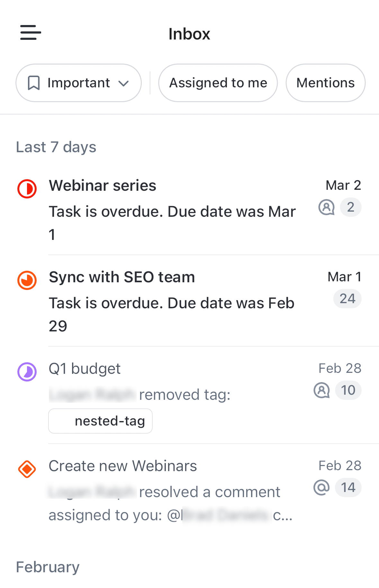The width and height of the screenshot is (379, 588).
Task: Click the purple status icon for Q1 budget
Action: click(27, 372)
